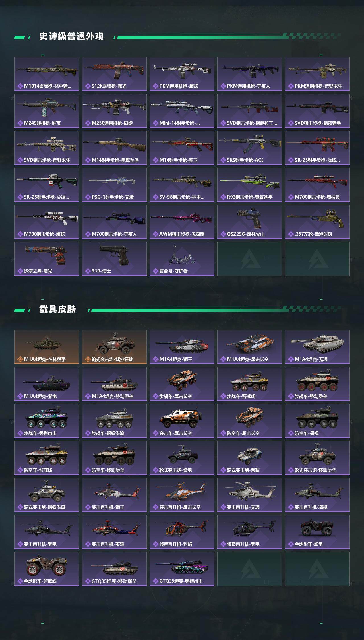Click the M1A4坦克-鹰击长空 tank tile
364x640 pixels.
[x=250, y=347]
